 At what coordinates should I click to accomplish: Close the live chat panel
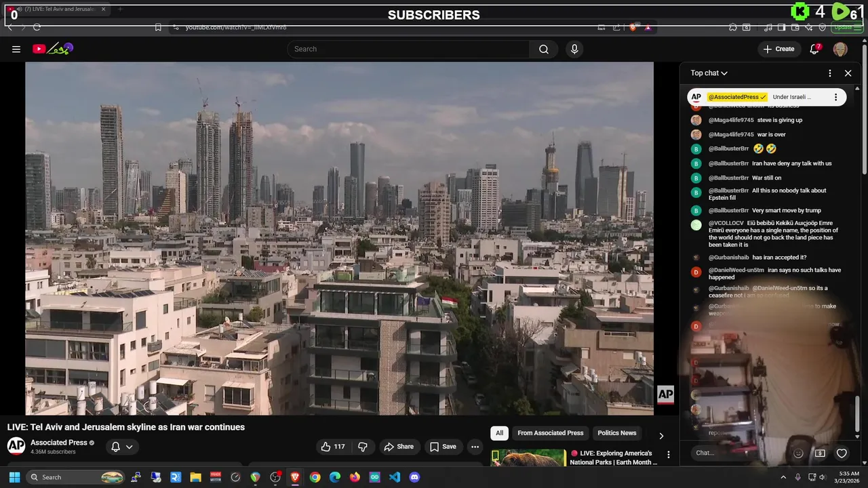(x=848, y=73)
